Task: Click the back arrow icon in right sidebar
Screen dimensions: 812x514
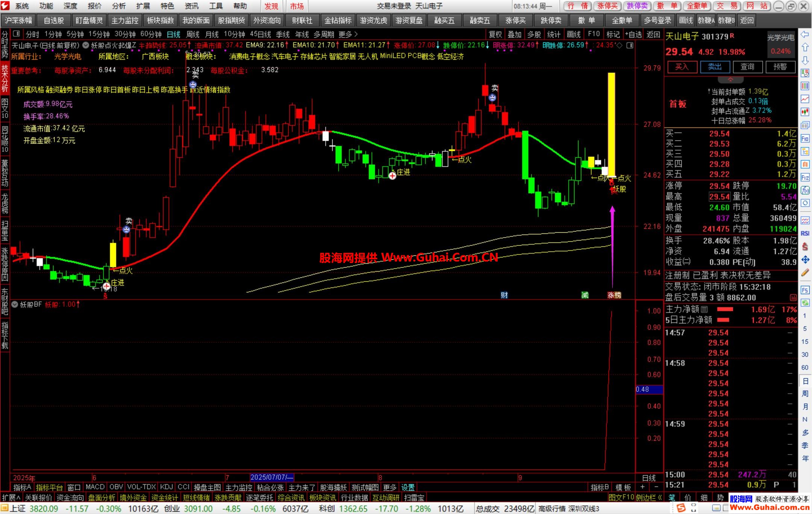Action: [805, 35]
